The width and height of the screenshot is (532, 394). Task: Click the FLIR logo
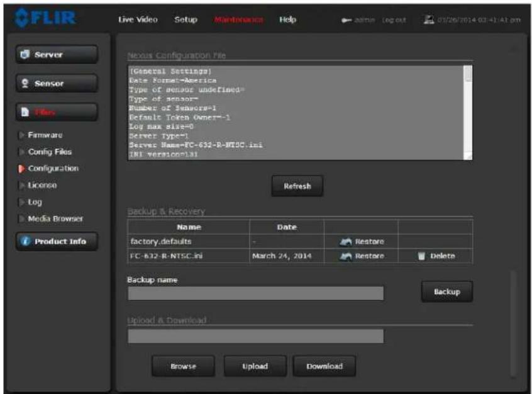coord(45,18)
